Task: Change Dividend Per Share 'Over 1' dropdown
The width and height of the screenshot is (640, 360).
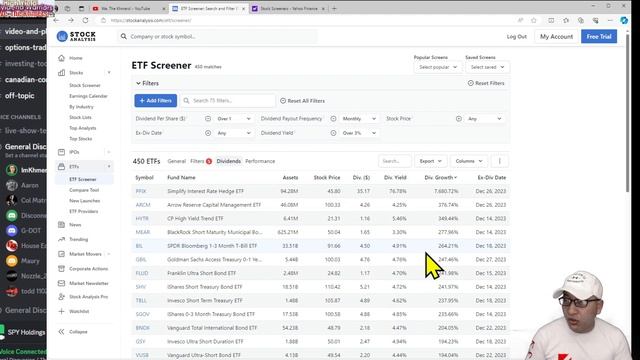Action: (x=233, y=119)
